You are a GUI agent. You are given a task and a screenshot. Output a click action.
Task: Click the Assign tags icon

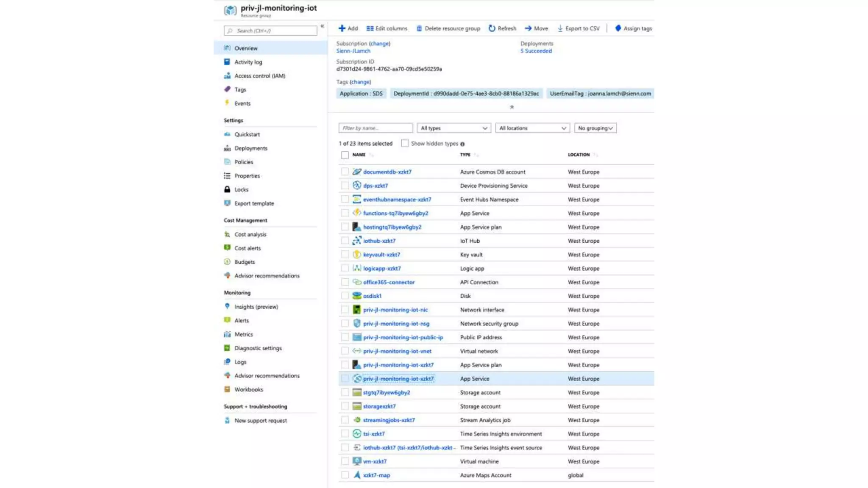[x=618, y=28]
